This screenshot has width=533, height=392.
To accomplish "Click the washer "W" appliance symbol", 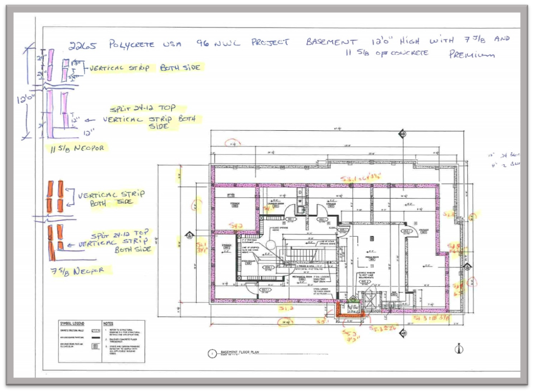I will (x=300, y=200).
